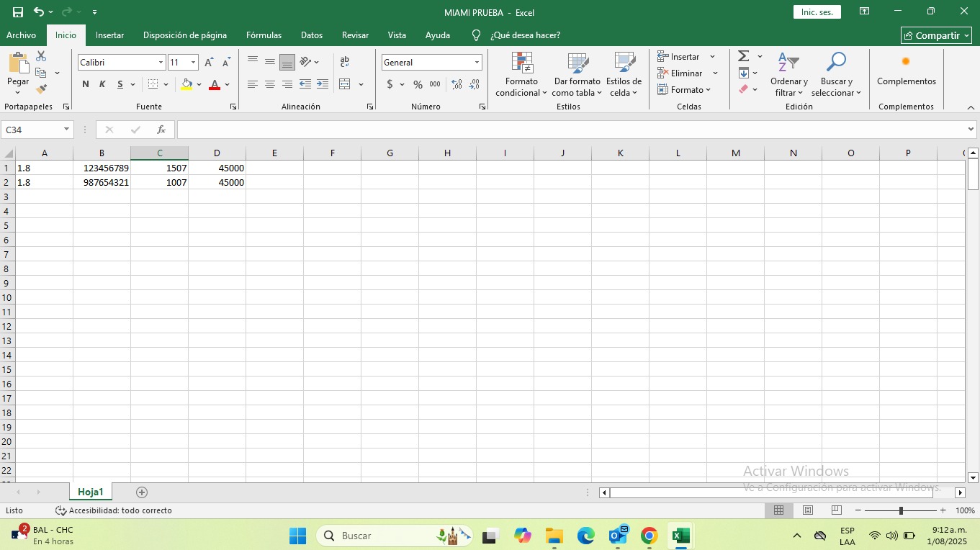Open the General number format dropdown
Screen dimensions: 980x550
(x=475, y=62)
